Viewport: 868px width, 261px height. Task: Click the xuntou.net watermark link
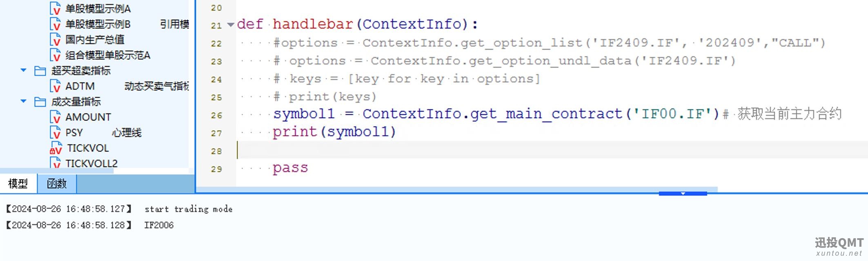click(839, 253)
